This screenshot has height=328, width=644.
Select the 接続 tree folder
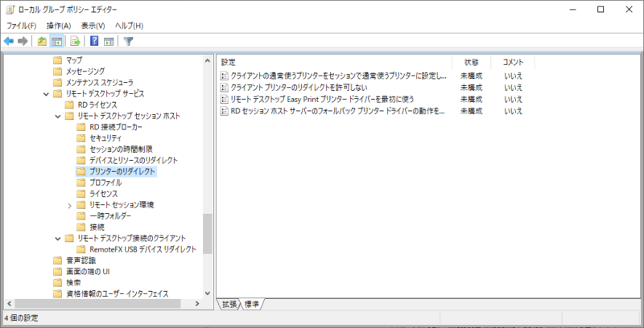click(97, 227)
